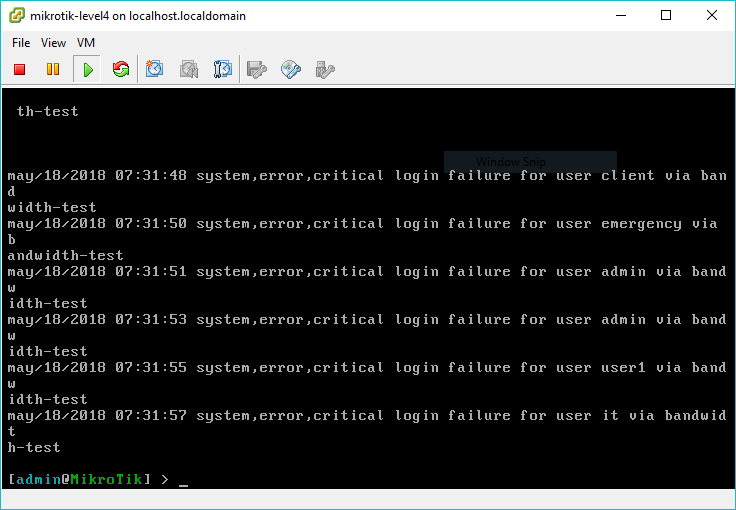This screenshot has height=510, width=736.
Task: Click the vSphere icon in the title bar
Action: 17,16
